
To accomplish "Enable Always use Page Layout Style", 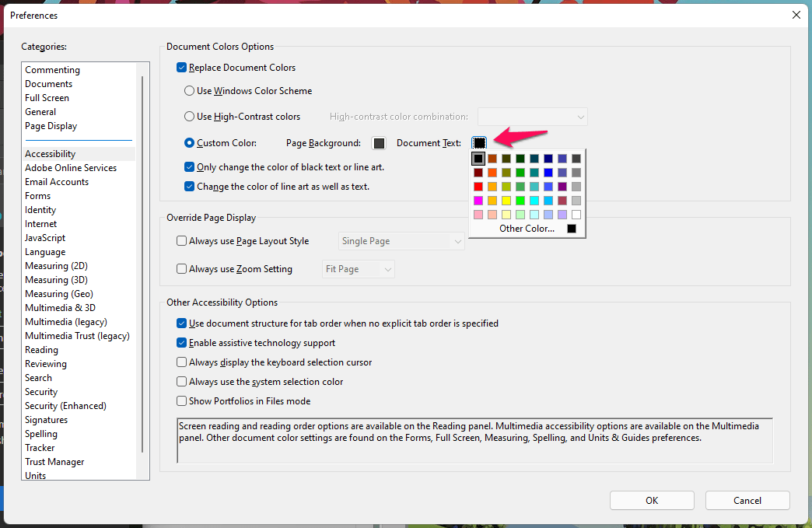I will pos(182,241).
